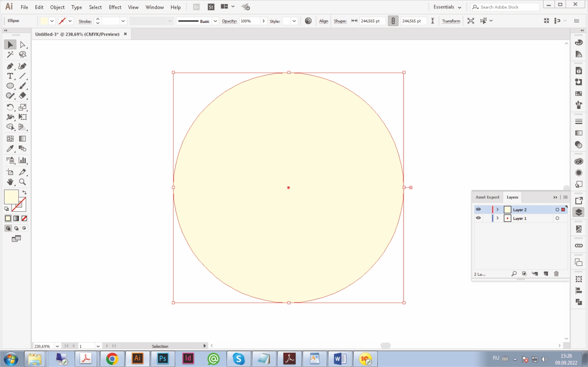Click the delete selection trash icon in Layers
The image size is (588, 367).
[x=556, y=274]
